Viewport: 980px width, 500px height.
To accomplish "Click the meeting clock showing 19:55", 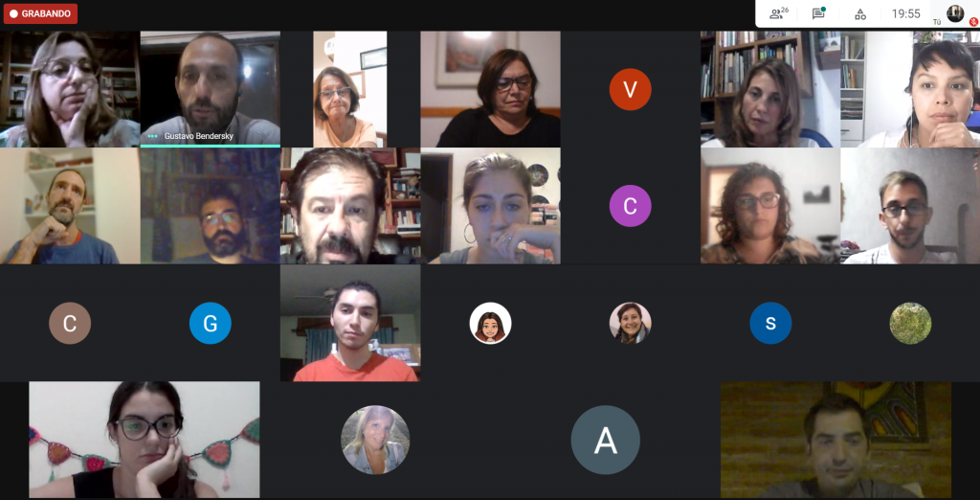I will 905,13.
